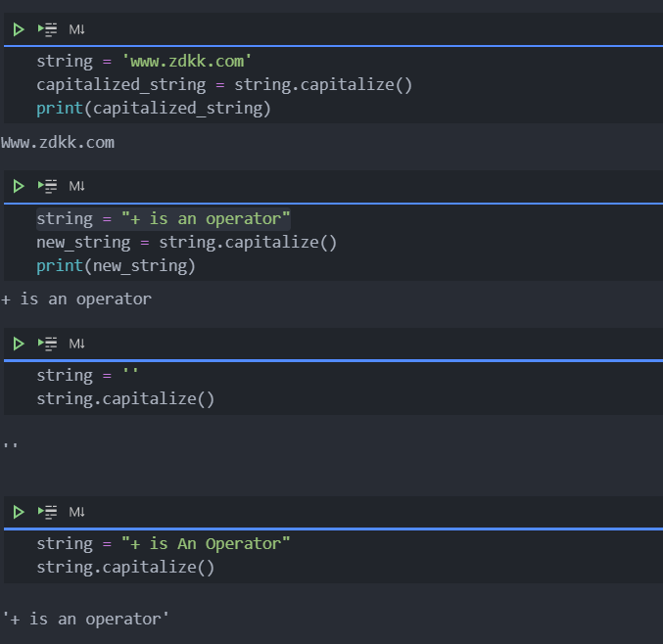Image resolution: width=663 pixels, height=644 pixels.
Task: Click run-by-line icon of second cell
Action: pos(47,186)
